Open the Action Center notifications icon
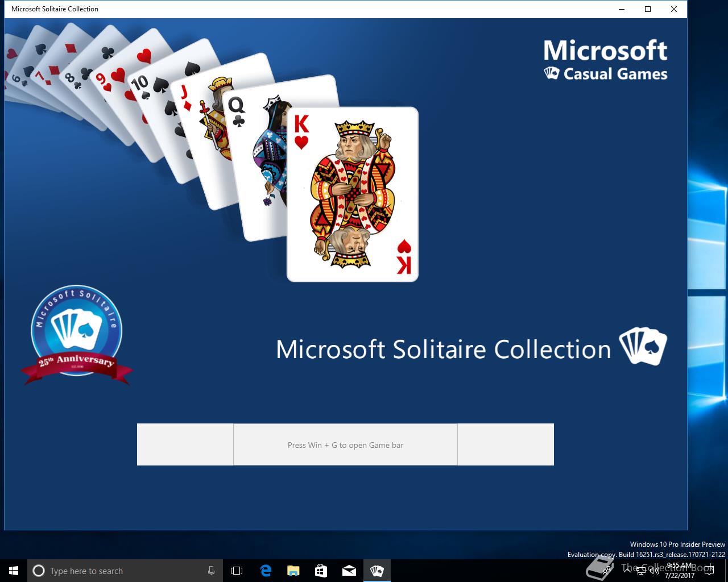 coord(709,571)
